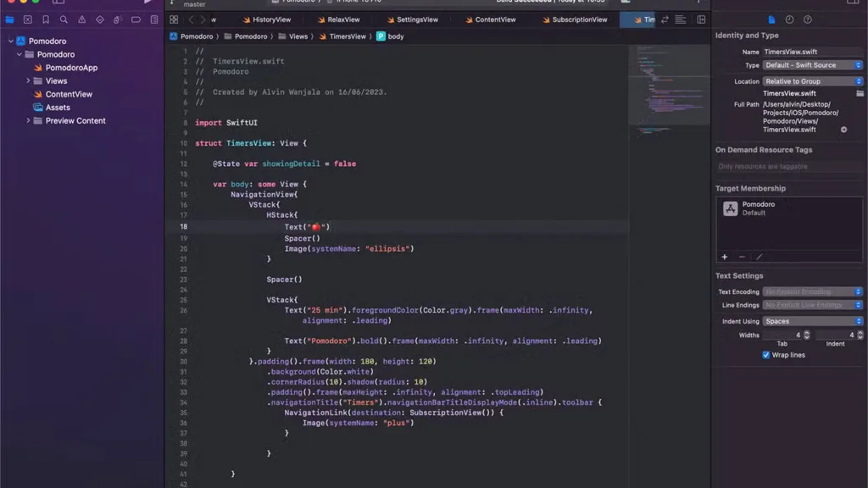This screenshot has height=488, width=868.
Task: Expand the Views folder
Action: click(28, 80)
